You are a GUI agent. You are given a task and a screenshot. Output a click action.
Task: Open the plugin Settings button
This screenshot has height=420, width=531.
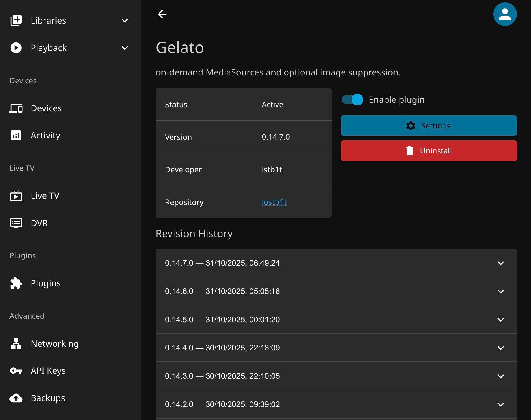(428, 126)
